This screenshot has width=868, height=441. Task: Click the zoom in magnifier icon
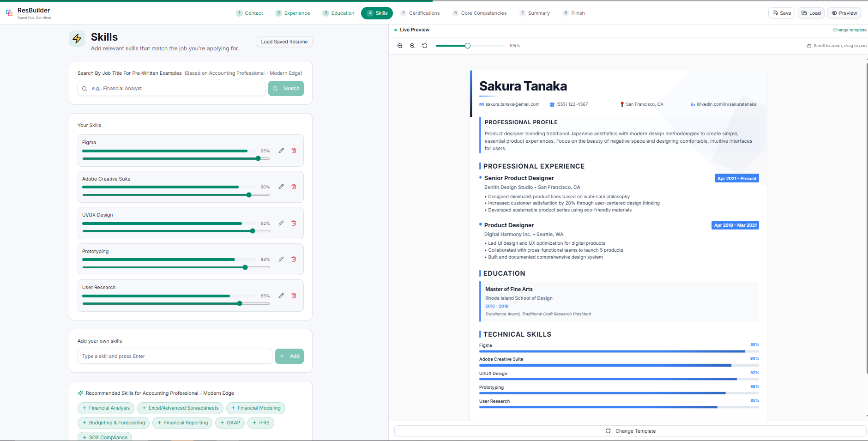pos(412,46)
